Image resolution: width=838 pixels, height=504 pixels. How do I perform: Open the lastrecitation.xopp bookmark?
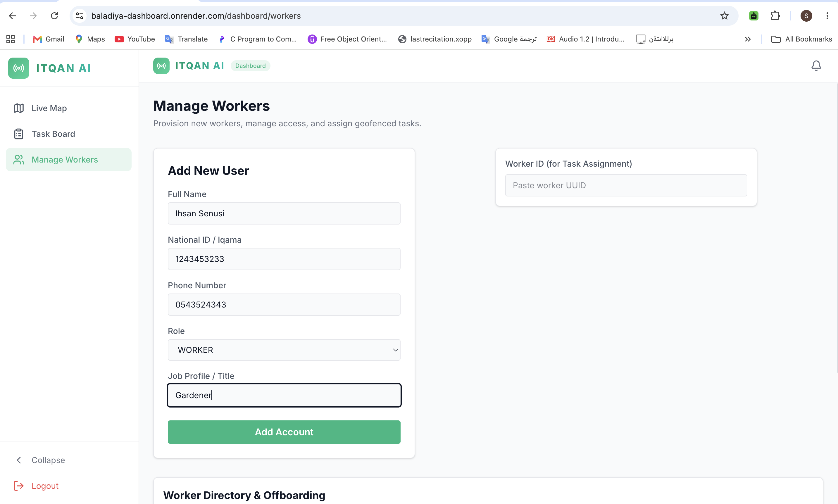[x=435, y=39]
